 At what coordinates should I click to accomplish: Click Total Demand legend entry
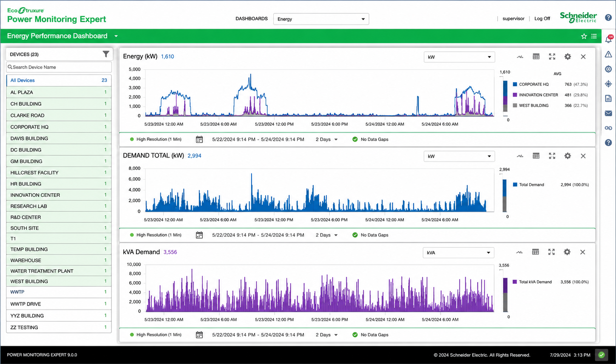(551, 185)
